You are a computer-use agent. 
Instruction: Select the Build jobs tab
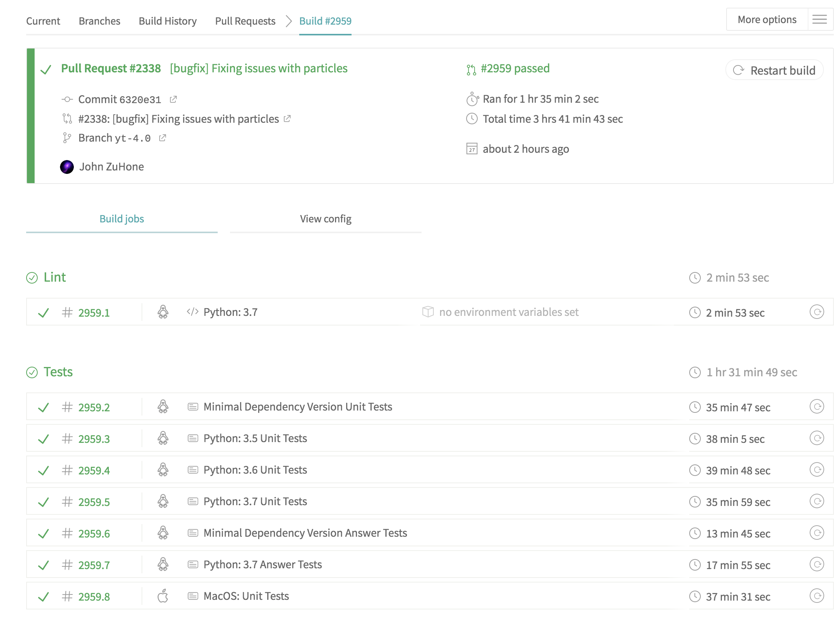pyautogui.click(x=122, y=219)
